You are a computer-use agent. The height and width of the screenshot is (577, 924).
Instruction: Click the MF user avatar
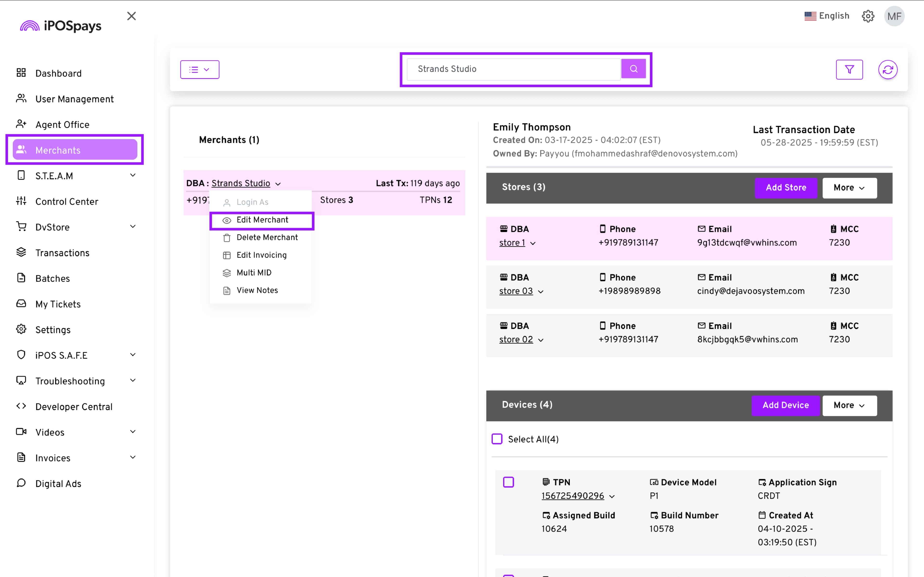(894, 16)
